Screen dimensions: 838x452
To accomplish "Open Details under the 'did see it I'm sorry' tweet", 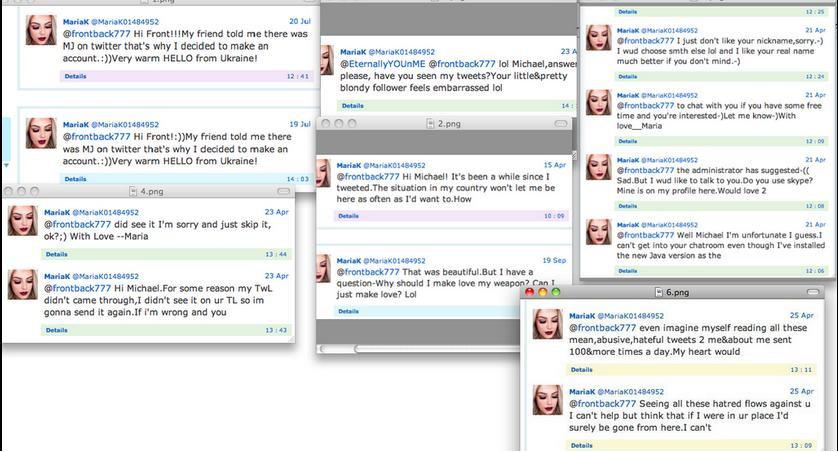I will click(x=57, y=254).
